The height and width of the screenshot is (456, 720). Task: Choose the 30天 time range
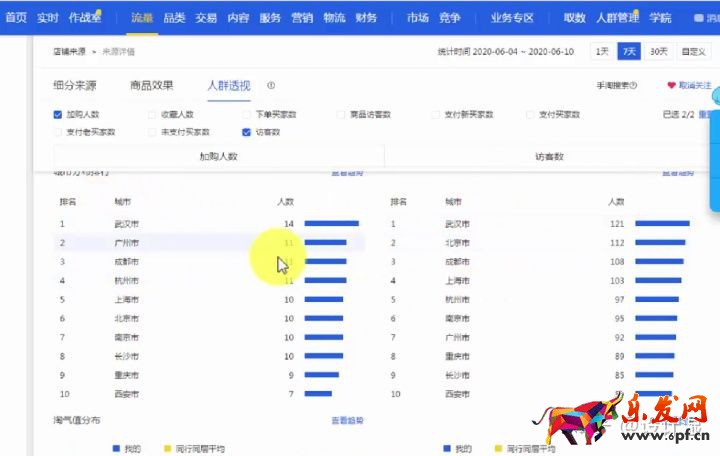[x=658, y=51]
